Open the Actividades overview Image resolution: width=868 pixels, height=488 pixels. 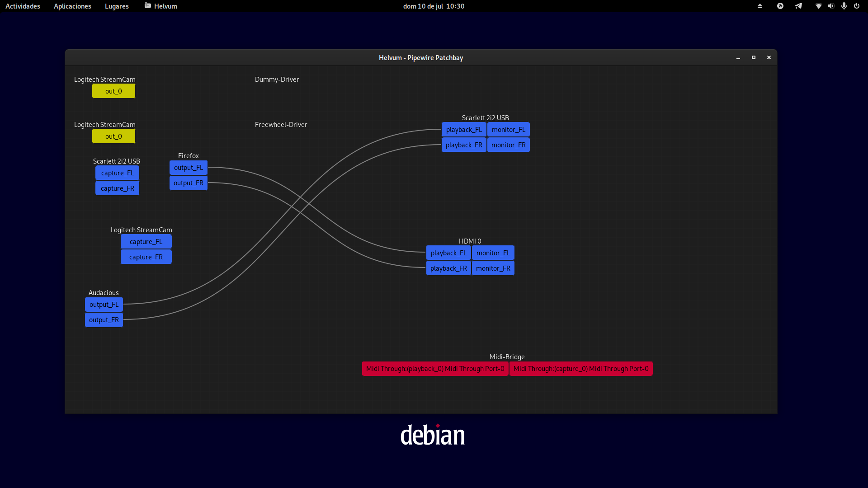[x=23, y=6]
